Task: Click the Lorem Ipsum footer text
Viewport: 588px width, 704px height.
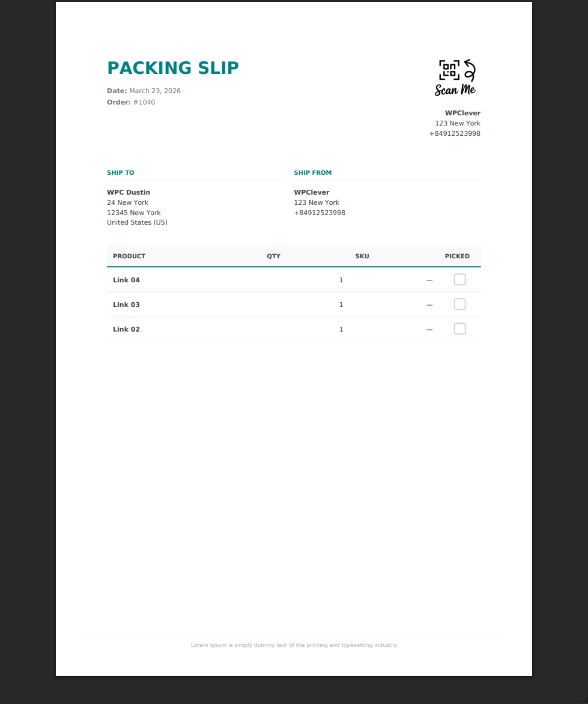Action: [x=294, y=646]
